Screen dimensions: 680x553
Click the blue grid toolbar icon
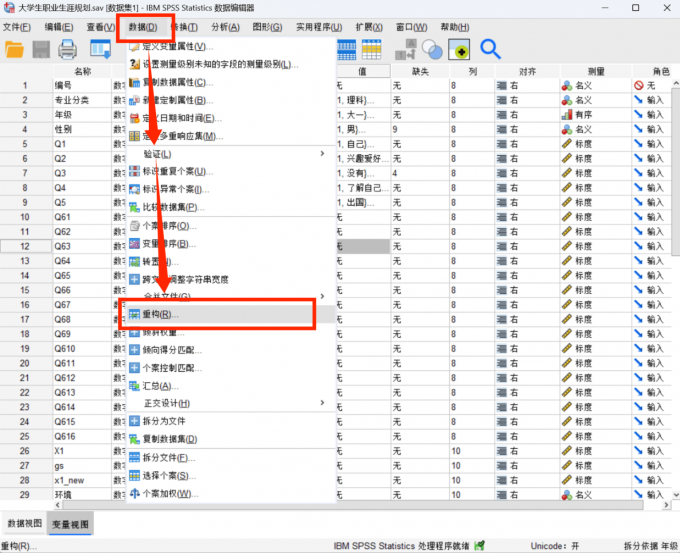pyautogui.click(x=347, y=49)
